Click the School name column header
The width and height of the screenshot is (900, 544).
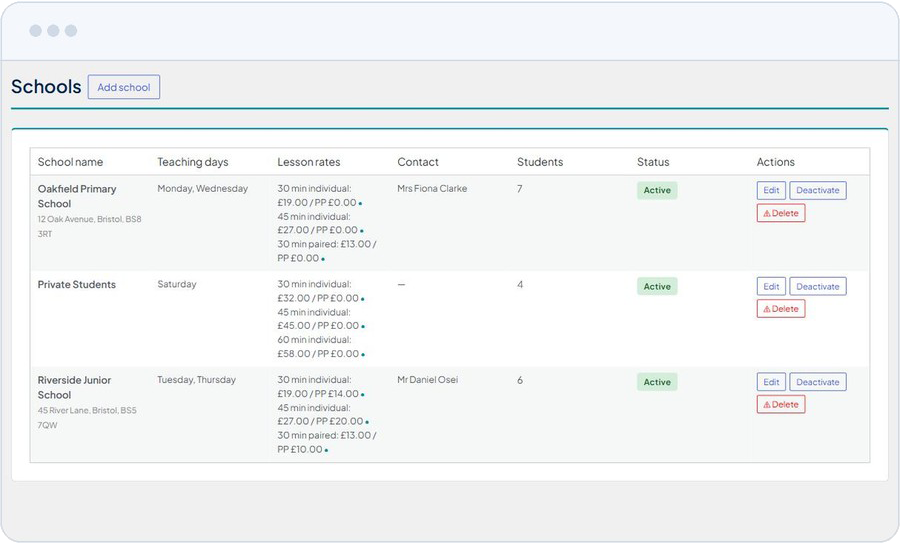click(70, 162)
